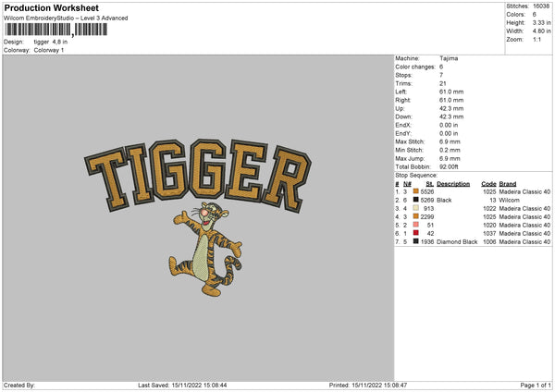Click the Stitches value 16038

tap(541, 6)
